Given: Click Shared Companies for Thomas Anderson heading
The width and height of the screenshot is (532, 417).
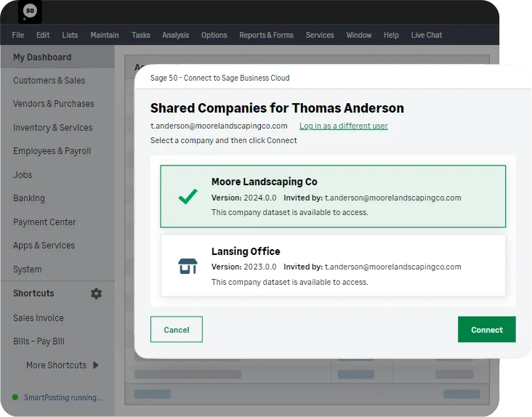Looking at the screenshot, I should pos(277,108).
